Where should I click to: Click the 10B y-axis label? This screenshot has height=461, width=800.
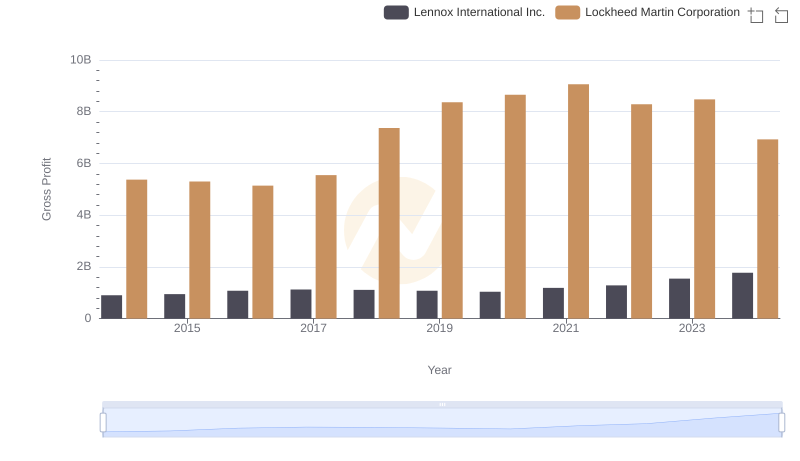click(x=81, y=60)
